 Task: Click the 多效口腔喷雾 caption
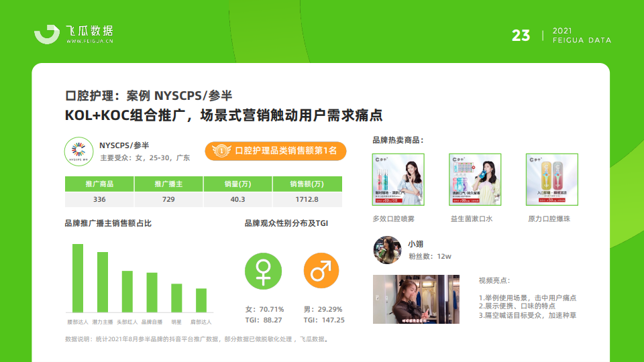tap(394, 219)
